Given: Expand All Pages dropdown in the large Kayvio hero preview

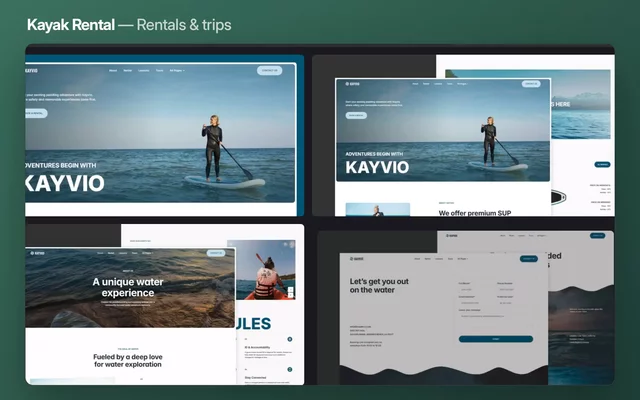Looking at the screenshot, I should [x=177, y=71].
